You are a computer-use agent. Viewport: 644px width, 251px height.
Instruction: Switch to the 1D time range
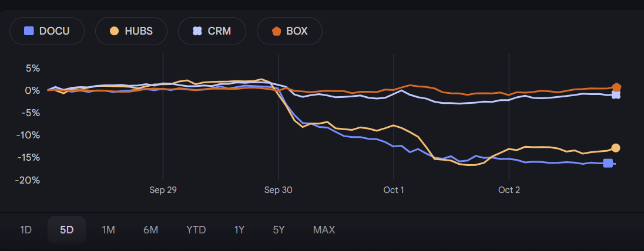[26, 229]
